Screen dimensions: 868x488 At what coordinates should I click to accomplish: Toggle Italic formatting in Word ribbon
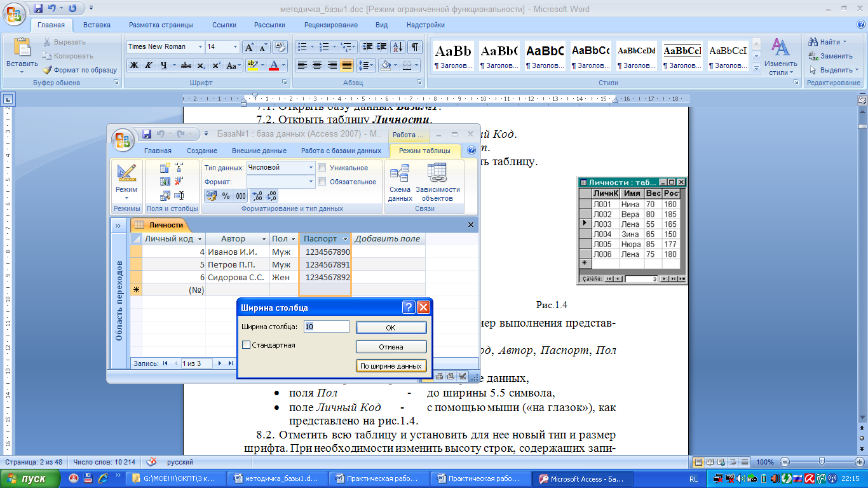click(x=149, y=65)
